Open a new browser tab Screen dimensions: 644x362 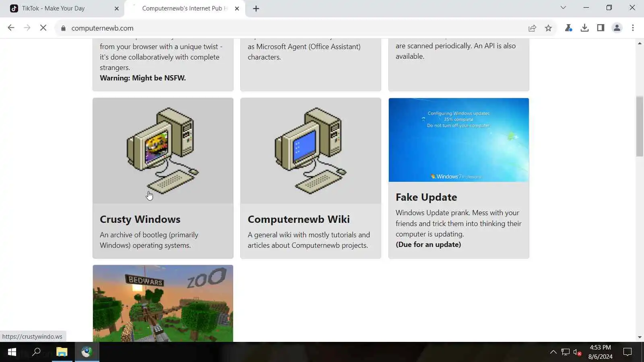(256, 8)
